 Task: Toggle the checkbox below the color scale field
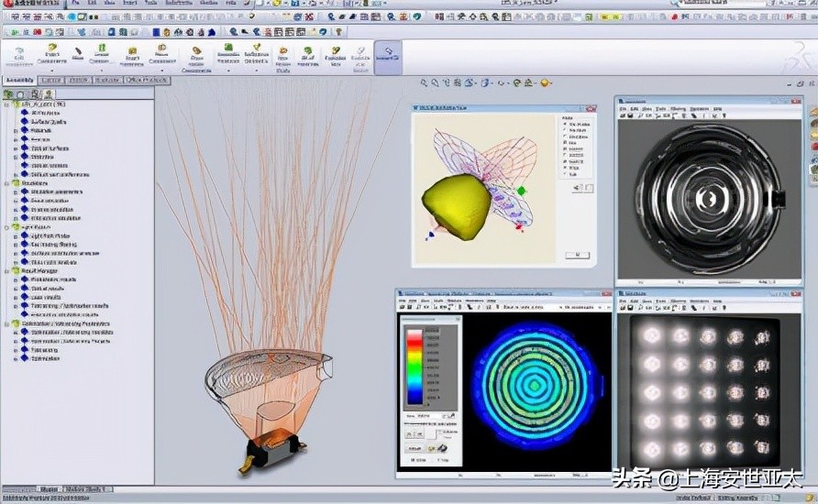pos(442,433)
